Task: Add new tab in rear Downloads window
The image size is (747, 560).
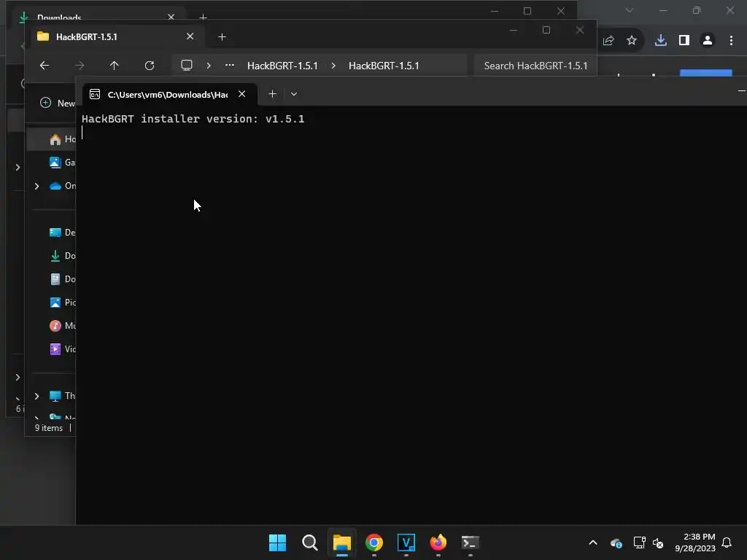Action: pyautogui.click(x=203, y=17)
